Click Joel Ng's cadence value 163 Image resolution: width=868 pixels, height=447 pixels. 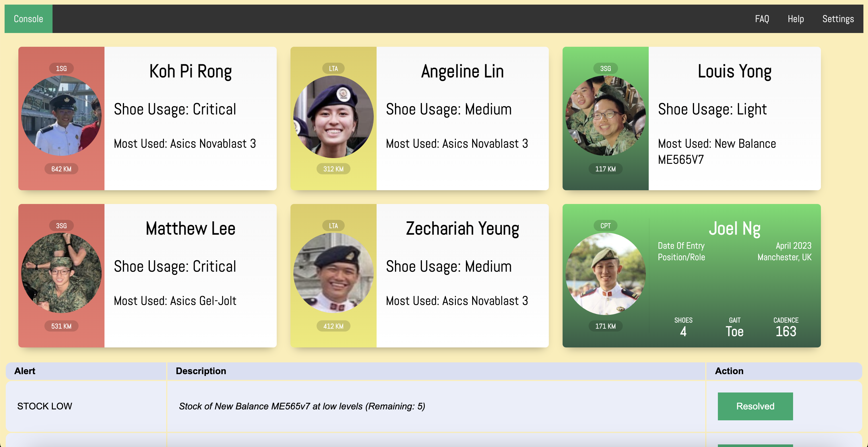click(786, 331)
